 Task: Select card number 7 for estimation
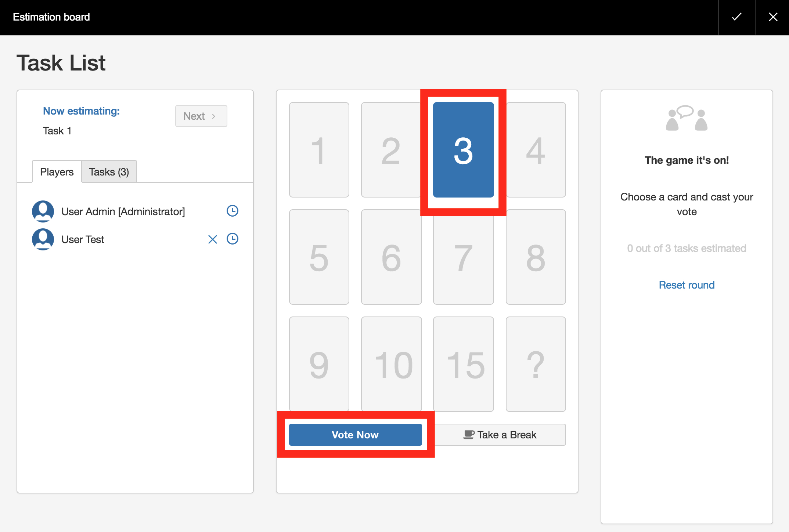click(x=463, y=257)
